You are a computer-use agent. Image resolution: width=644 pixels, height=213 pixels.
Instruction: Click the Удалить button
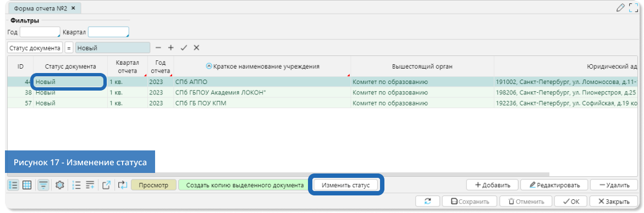click(x=614, y=185)
